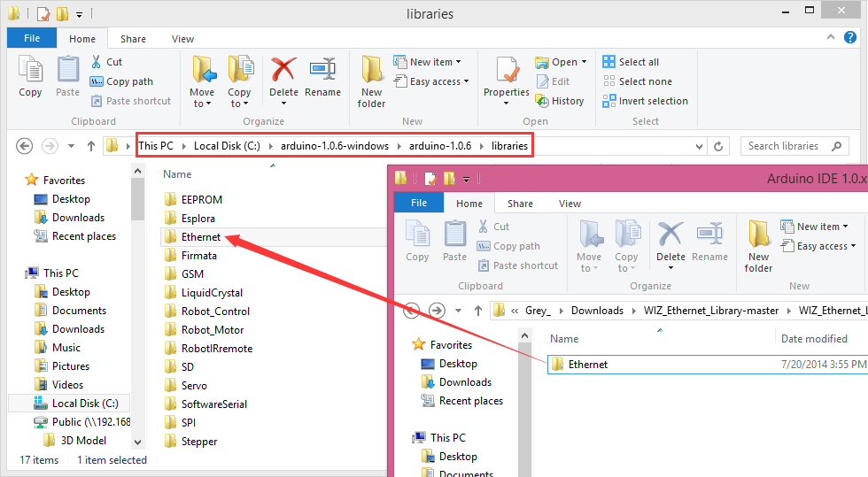
Task: Open Properties in the libraries window ribbon
Action: [506, 82]
